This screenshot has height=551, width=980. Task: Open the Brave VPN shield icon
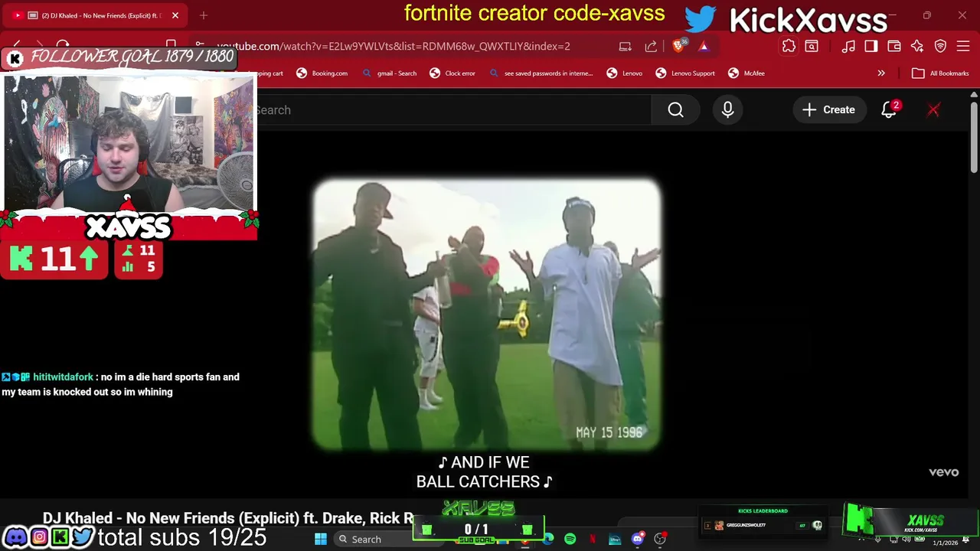[x=940, y=46]
